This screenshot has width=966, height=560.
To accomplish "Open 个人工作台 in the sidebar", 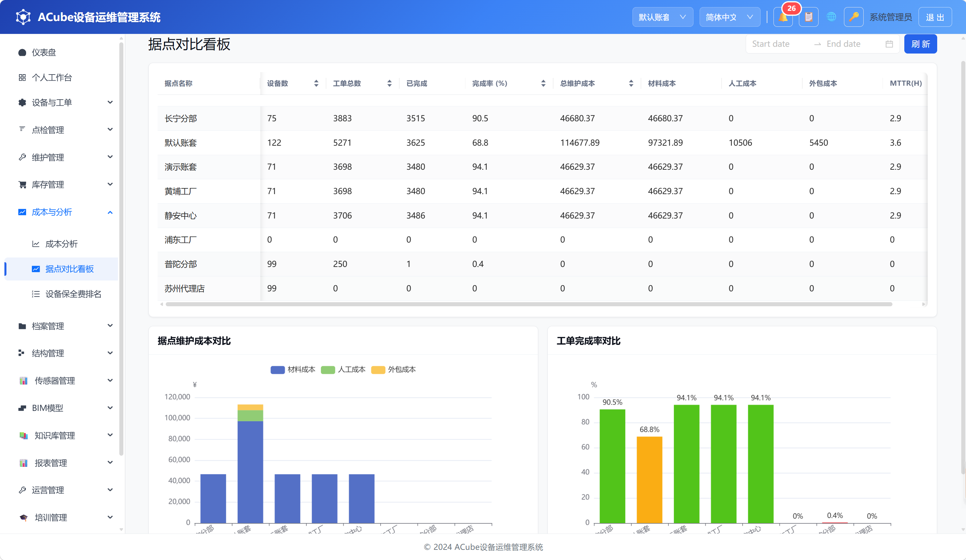I will (x=61, y=78).
